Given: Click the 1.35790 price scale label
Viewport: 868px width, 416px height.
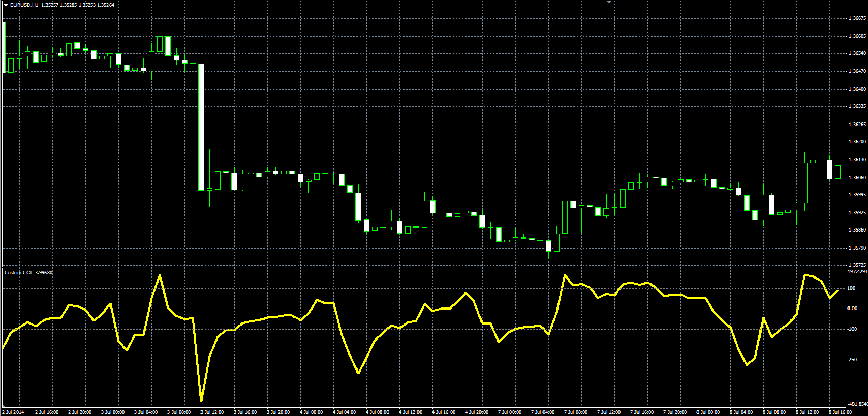Looking at the screenshot, I should tap(857, 248).
